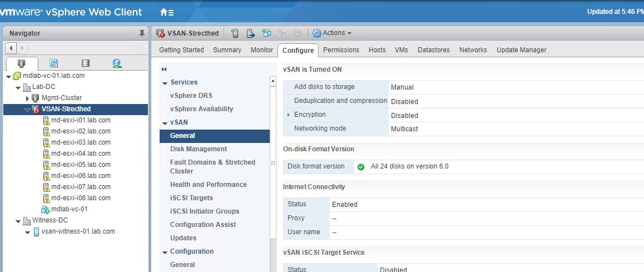Switch to Hosts and Clusters view
Screen dimensions: 644x272
22,63
